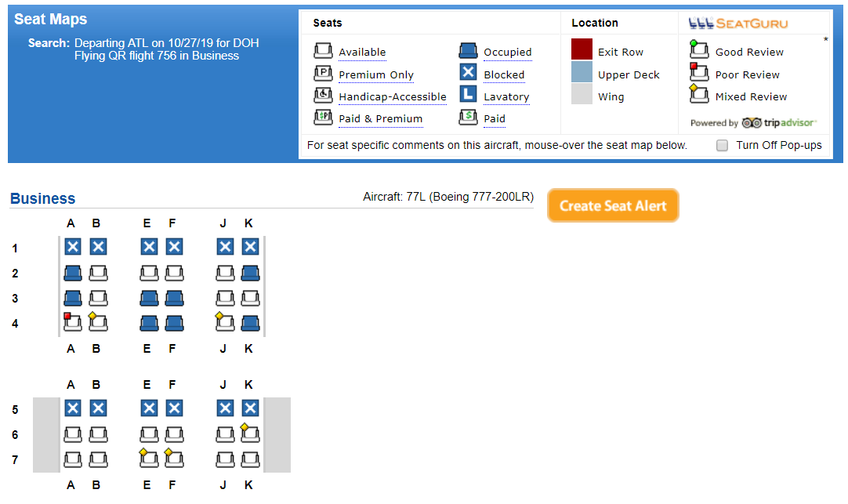
Task: Click blocked seat 1A
Action: [x=73, y=248]
